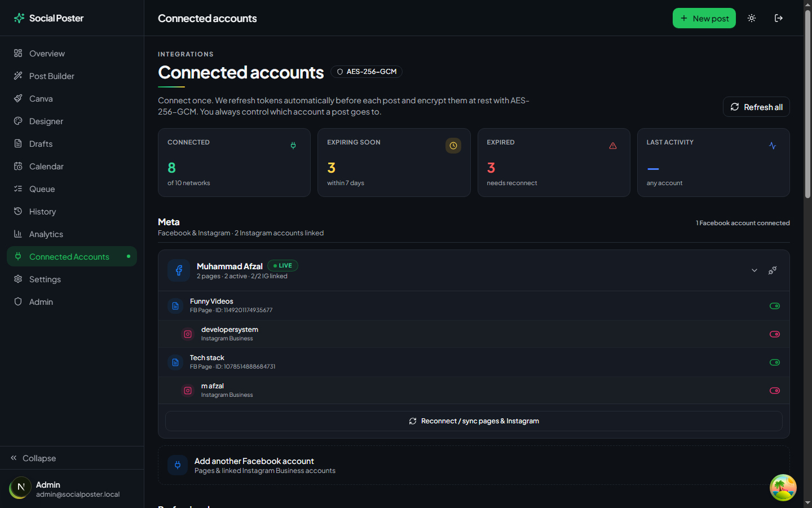Navigate to the Calendar page

(72, 167)
